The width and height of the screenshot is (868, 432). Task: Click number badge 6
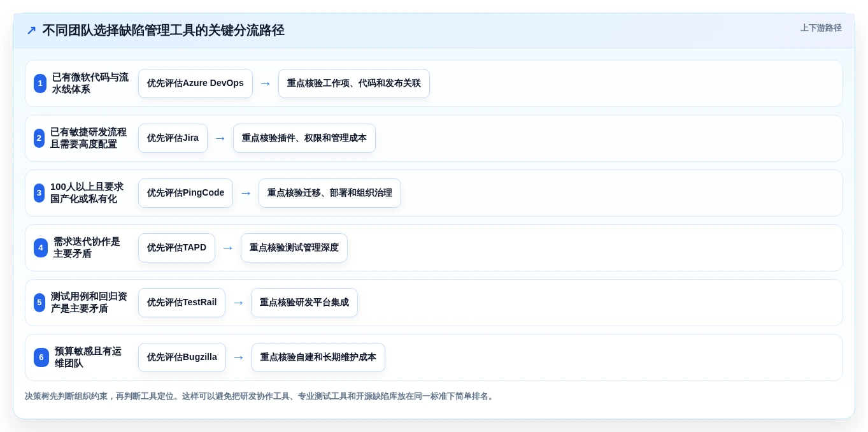pos(41,357)
